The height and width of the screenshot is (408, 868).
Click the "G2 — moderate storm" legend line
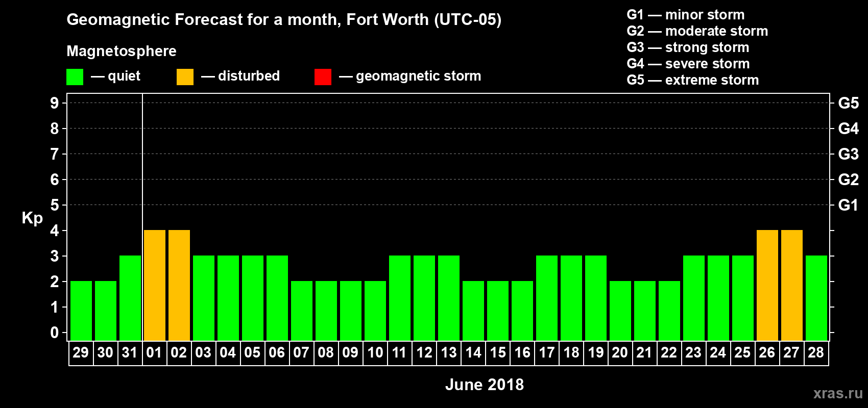click(x=697, y=31)
